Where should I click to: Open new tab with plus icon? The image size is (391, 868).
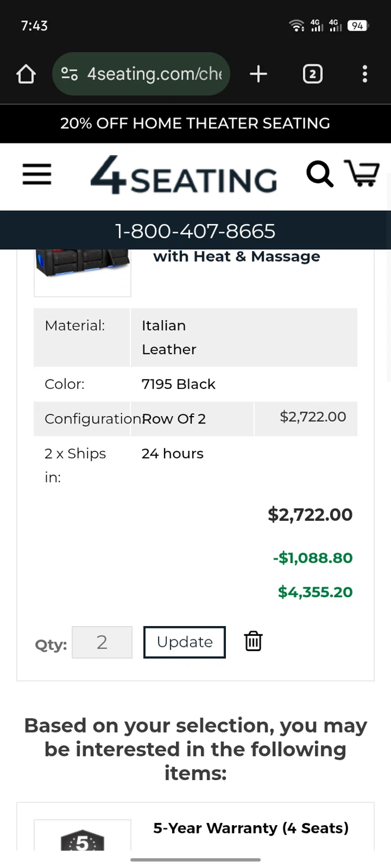[258, 74]
